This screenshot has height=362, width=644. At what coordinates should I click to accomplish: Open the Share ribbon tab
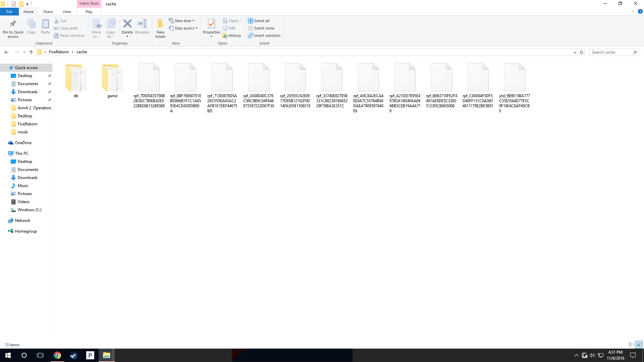pyautogui.click(x=48, y=12)
